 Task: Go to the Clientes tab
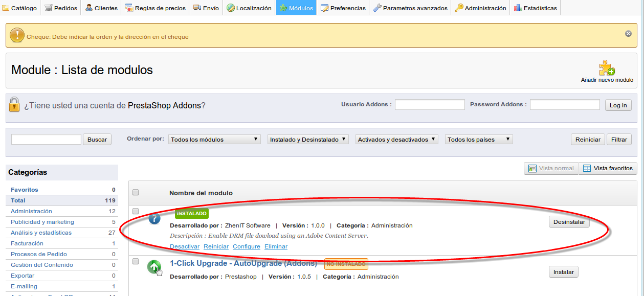point(101,8)
